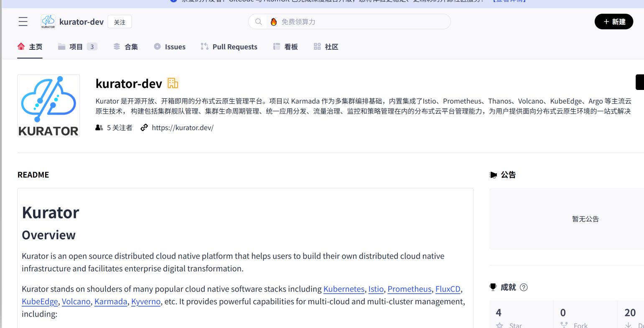Click the 成就 achievements heading
The image size is (644, 328).
pos(508,287)
